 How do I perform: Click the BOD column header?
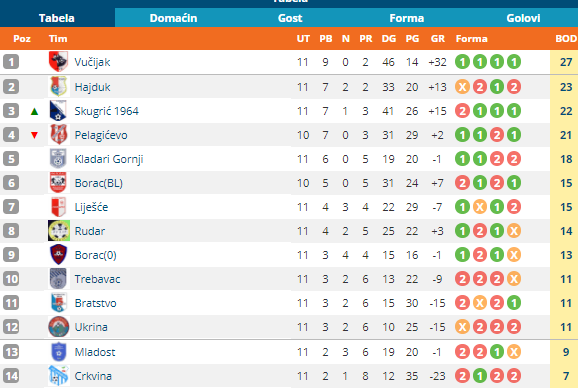click(x=566, y=39)
